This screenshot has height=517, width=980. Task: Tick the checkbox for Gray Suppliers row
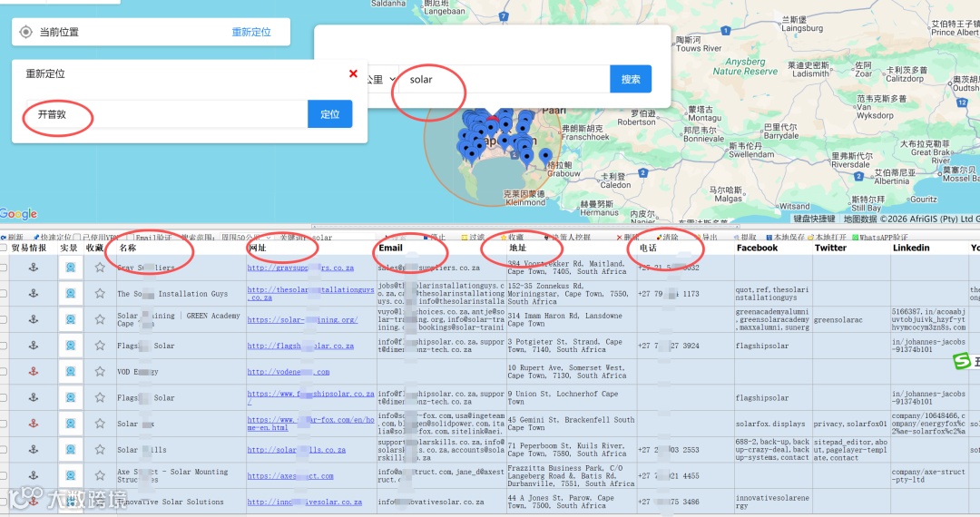click(3, 268)
